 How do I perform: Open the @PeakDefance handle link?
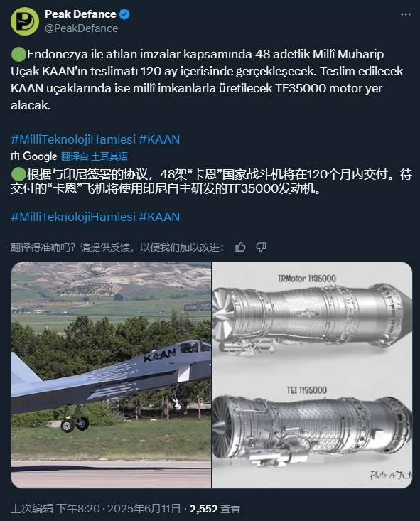tap(82, 28)
